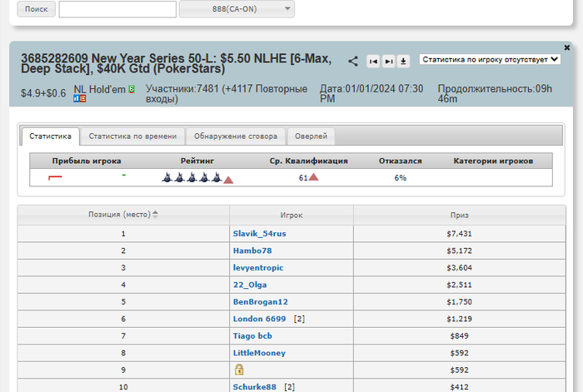Go to the previous tournament icon
The height and width of the screenshot is (392, 583).
[373, 62]
